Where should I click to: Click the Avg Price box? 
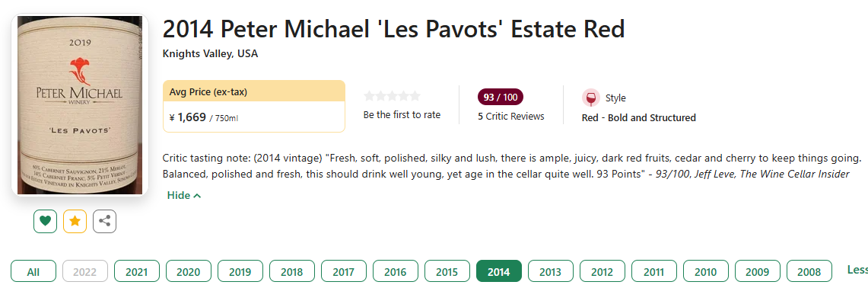pyautogui.click(x=254, y=107)
